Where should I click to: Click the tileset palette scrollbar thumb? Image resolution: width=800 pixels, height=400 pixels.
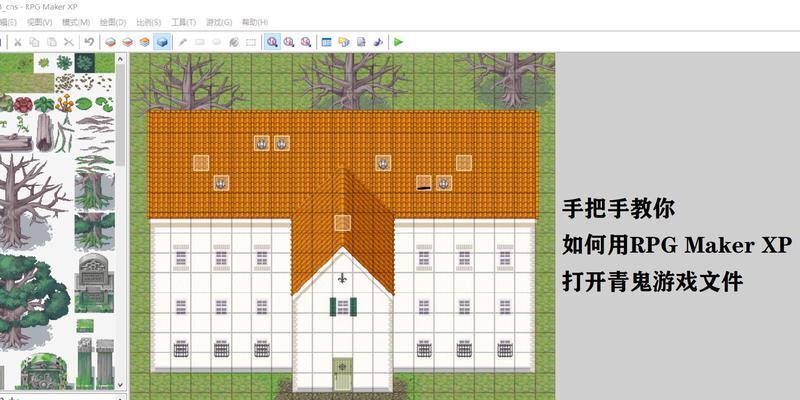(x=120, y=115)
